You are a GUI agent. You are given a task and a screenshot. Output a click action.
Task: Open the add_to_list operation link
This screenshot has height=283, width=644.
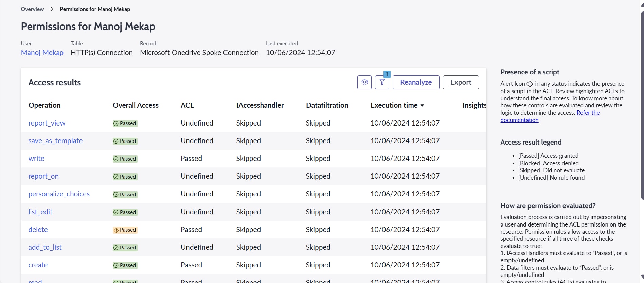pyautogui.click(x=45, y=247)
